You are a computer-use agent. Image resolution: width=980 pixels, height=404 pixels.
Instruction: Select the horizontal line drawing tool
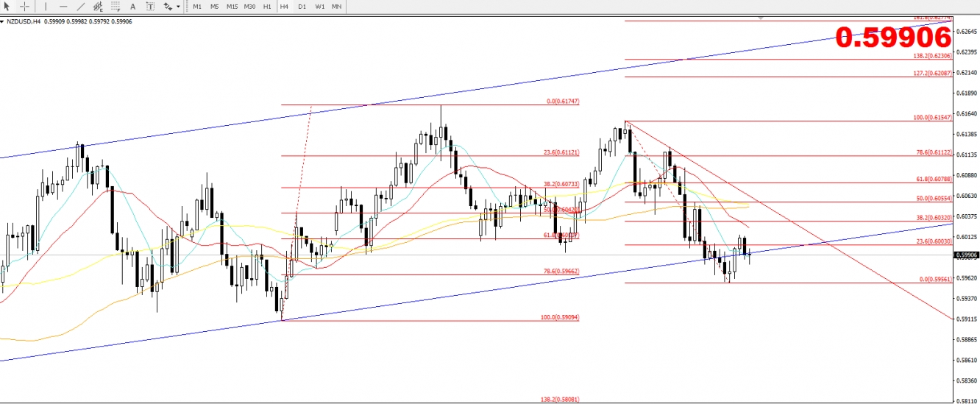pyautogui.click(x=61, y=7)
